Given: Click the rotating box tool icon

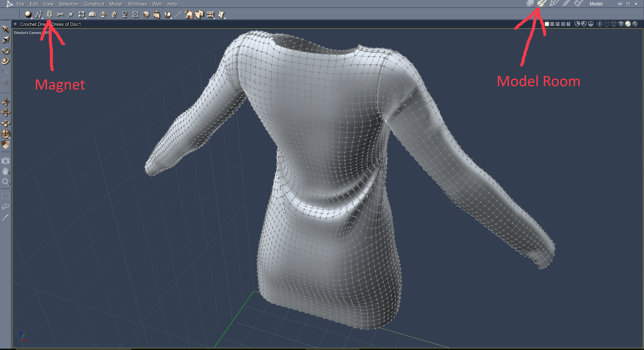Looking at the screenshot, I should pyautogui.click(x=157, y=14).
